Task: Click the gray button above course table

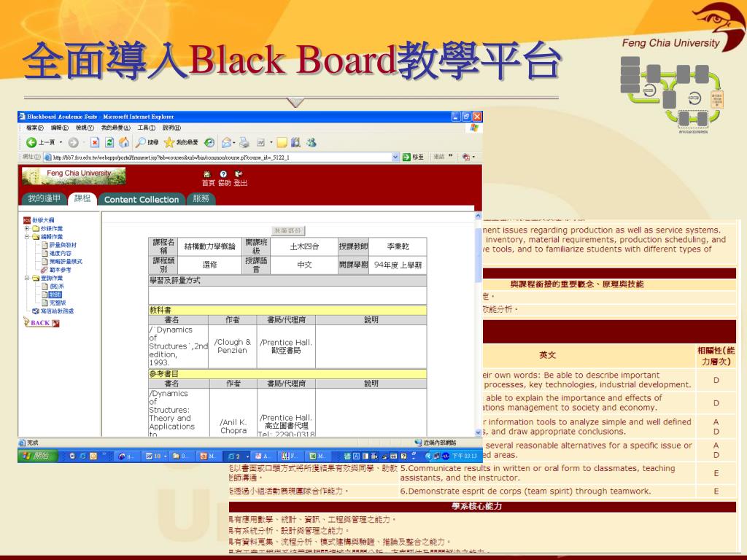Action: click(287, 230)
